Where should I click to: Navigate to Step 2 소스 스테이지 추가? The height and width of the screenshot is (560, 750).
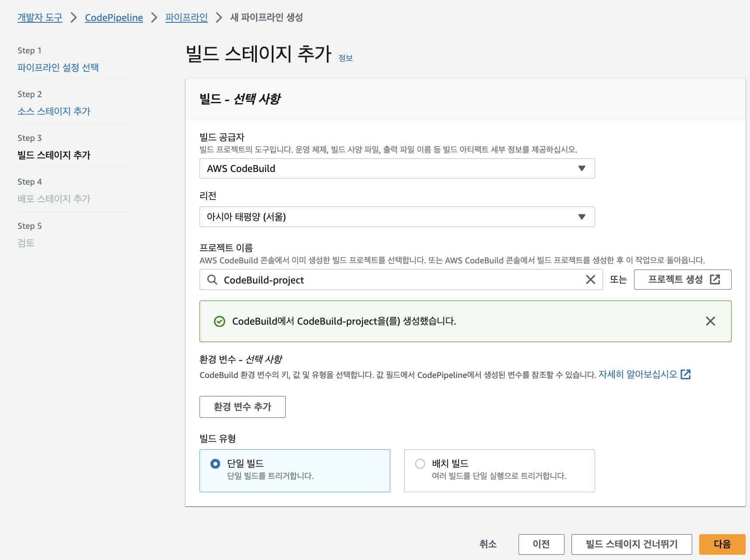pos(54,111)
